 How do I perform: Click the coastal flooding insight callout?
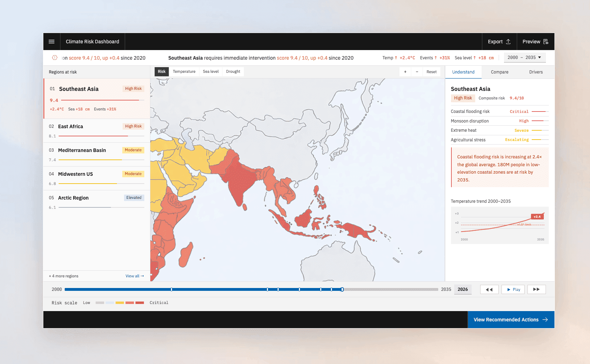point(500,168)
